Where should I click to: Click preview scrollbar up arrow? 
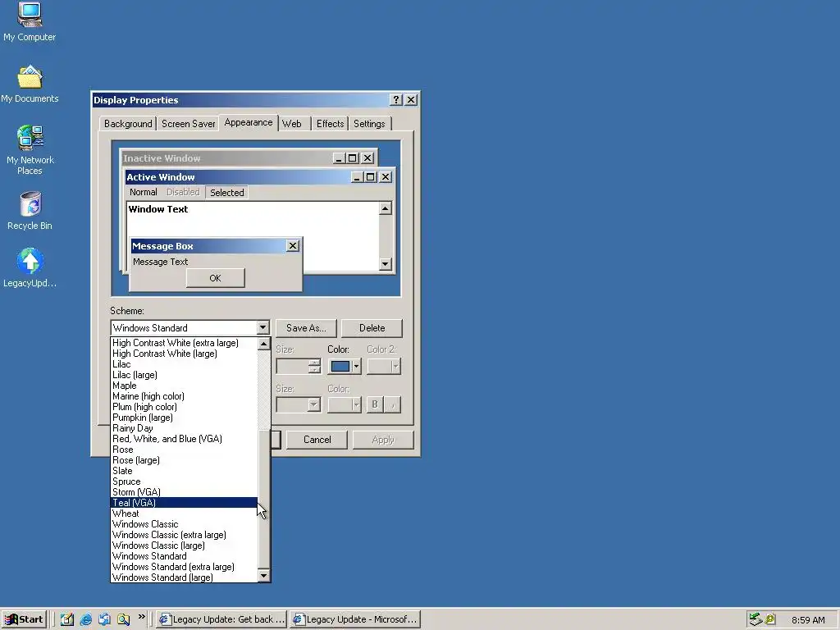click(386, 208)
